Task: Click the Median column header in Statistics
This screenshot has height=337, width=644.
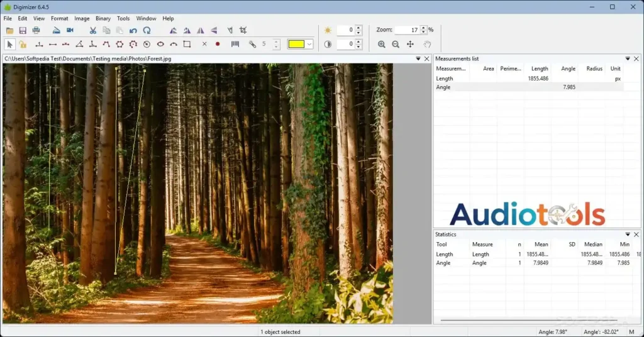Action: point(593,244)
